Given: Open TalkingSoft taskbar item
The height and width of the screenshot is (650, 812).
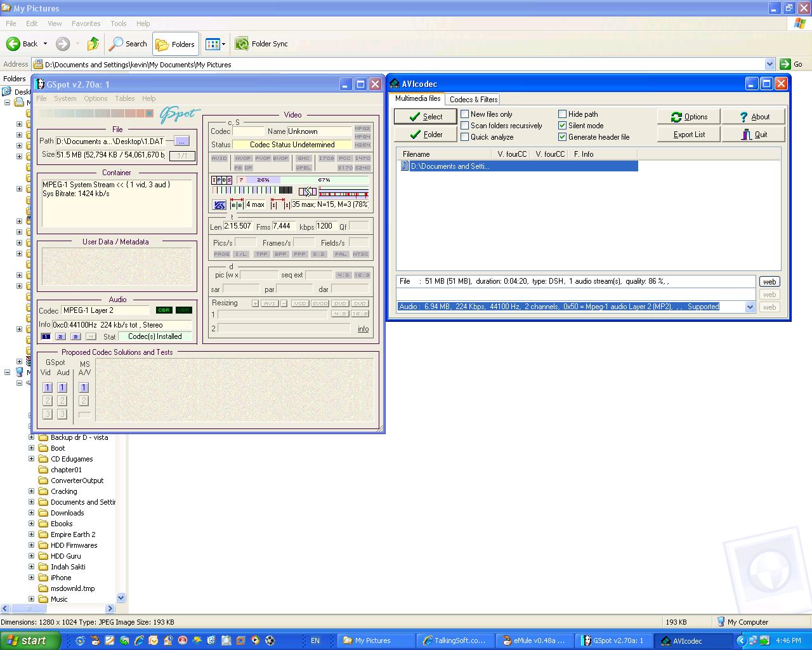Looking at the screenshot, I should coord(454,640).
